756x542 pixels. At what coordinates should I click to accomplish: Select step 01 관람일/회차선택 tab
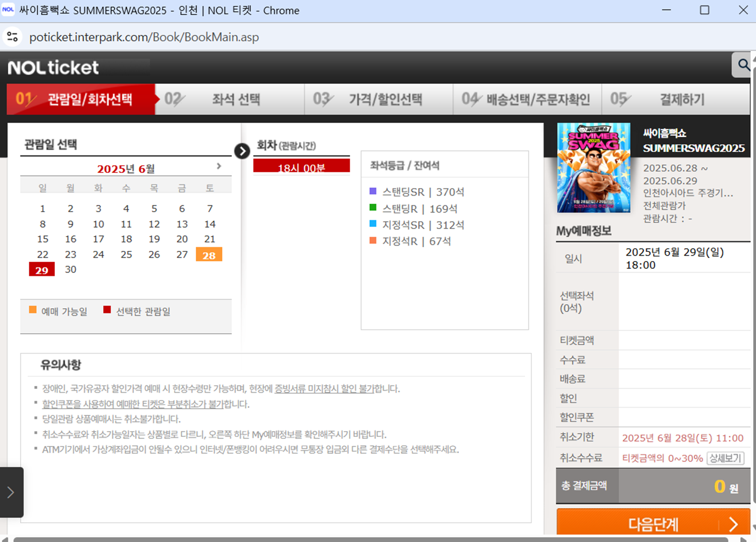[x=81, y=99]
